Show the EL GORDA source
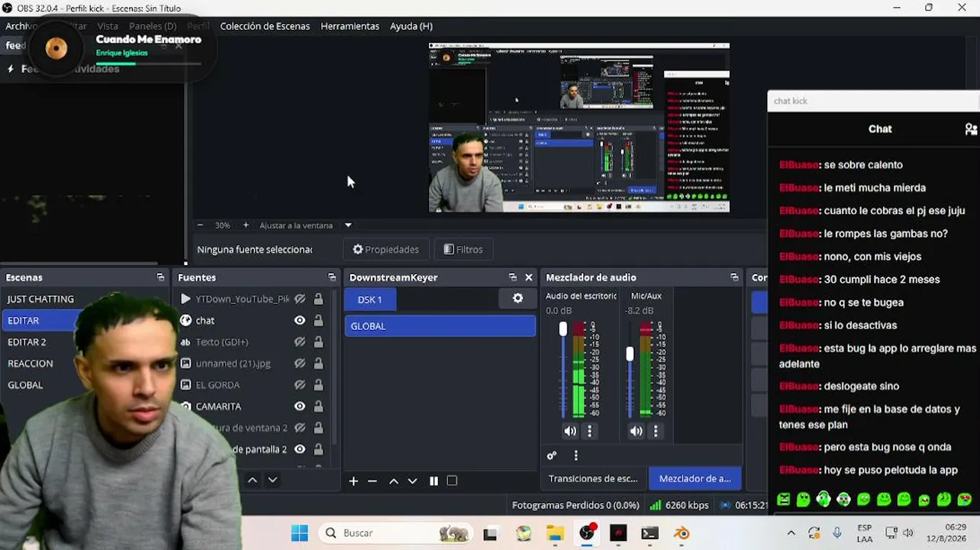The height and width of the screenshot is (550, 980). [x=300, y=384]
